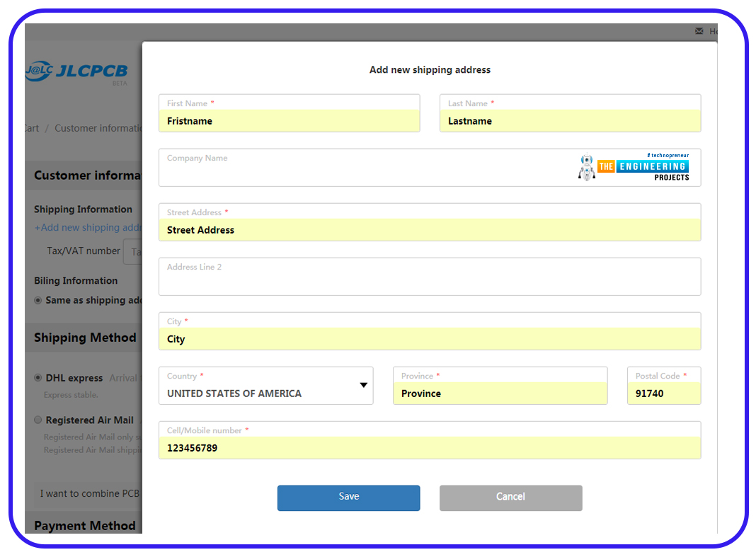Click the 'Tax/VAT number' label
The image size is (756, 557).
tap(84, 251)
